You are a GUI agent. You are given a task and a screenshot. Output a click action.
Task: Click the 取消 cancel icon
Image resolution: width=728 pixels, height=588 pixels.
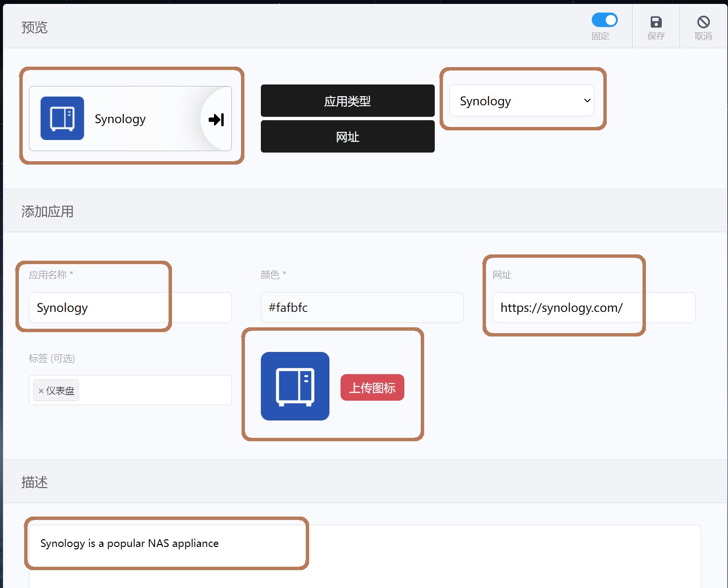[703, 22]
